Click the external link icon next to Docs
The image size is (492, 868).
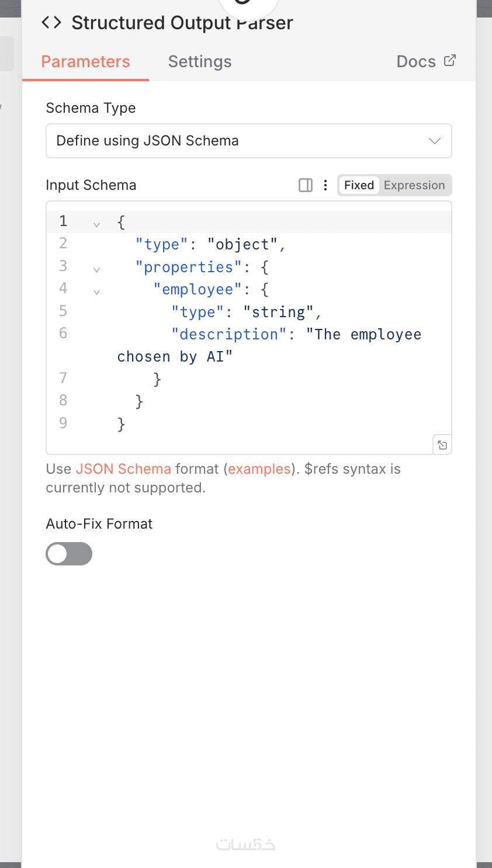[450, 61]
